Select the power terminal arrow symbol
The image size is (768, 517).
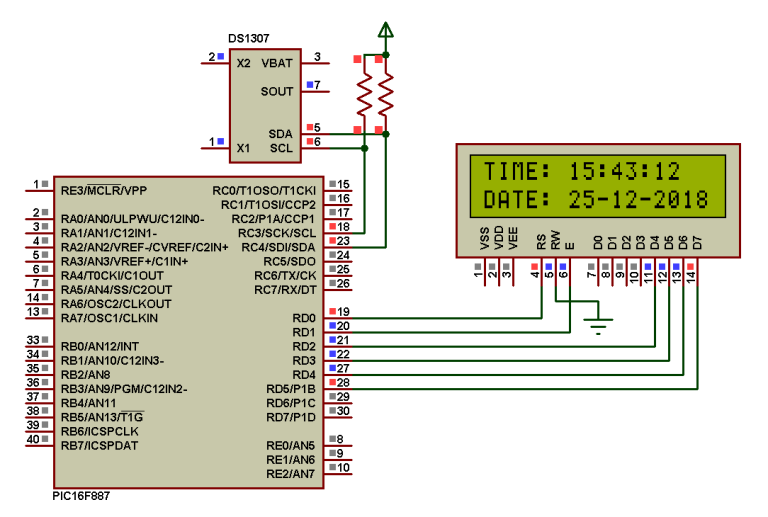click(x=385, y=30)
